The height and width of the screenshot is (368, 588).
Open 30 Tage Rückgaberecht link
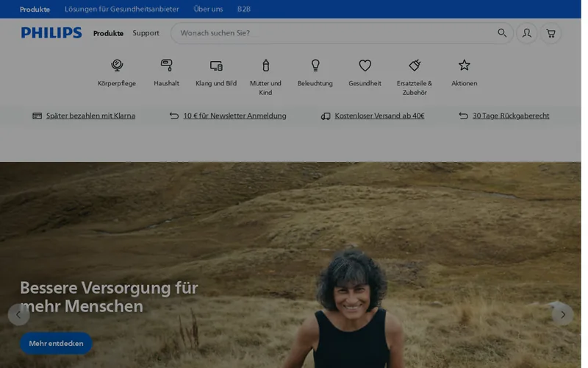511,116
